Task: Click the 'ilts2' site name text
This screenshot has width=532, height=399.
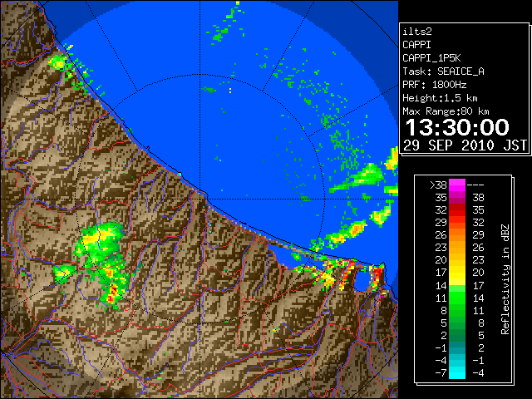Action: click(417, 32)
